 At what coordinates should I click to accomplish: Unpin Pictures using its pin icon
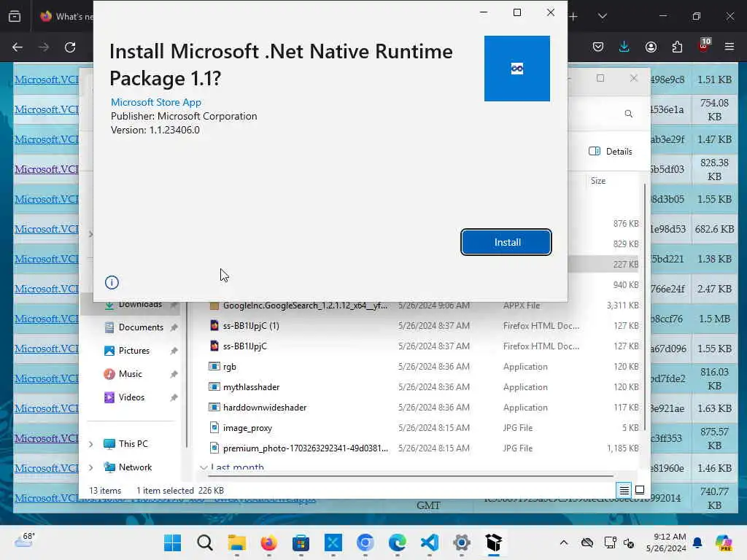[x=174, y=351]
